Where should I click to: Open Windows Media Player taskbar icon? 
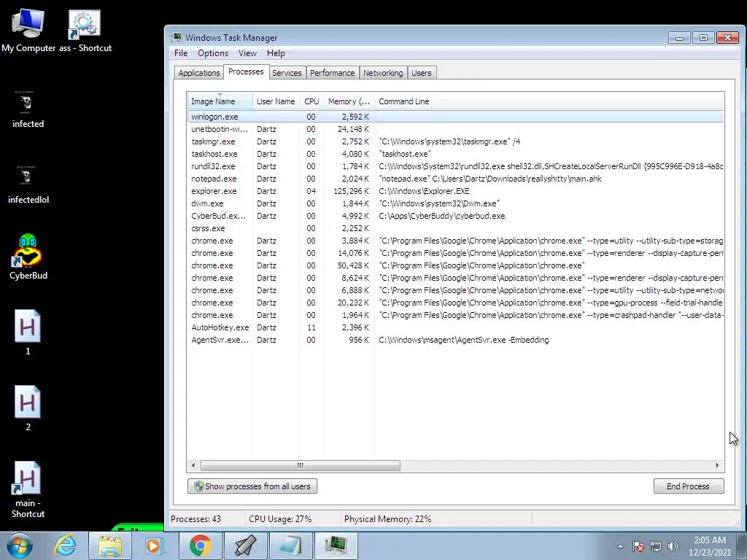tap(153, 545)
